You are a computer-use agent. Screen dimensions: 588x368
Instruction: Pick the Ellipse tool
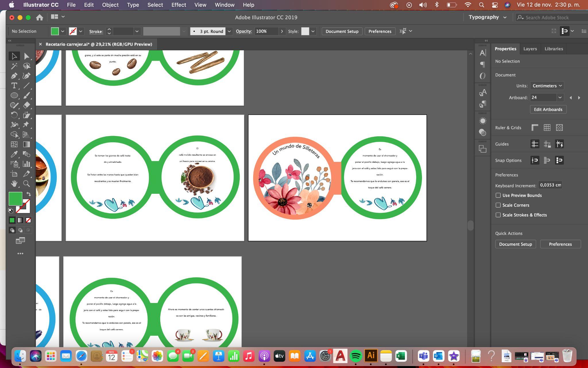pyautogui.click(x=14, y=95)
